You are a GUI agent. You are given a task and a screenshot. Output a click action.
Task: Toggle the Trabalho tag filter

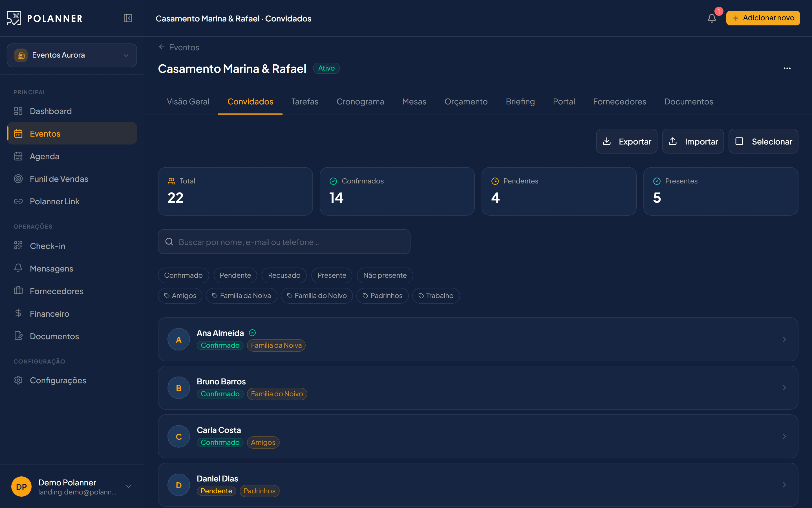click(436, 296)
